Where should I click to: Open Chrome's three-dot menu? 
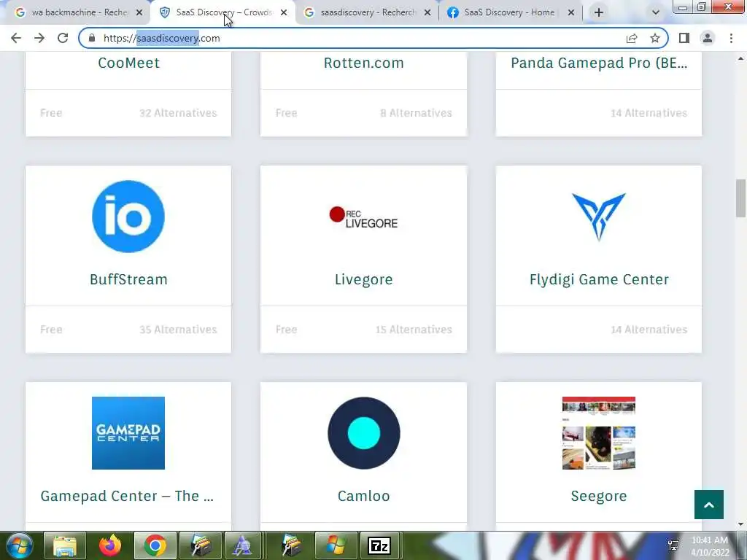coord(731,38)
